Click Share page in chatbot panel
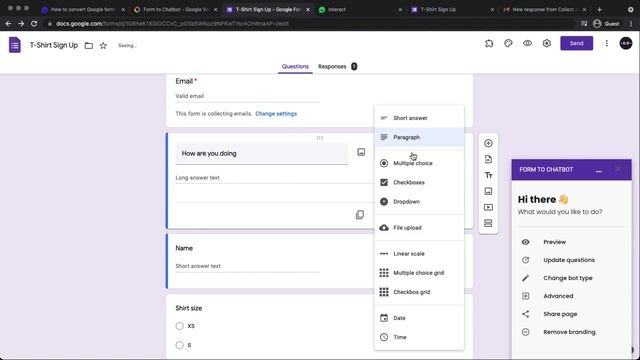The height and width of the screenshot is (360, 640). click(560, 314)
